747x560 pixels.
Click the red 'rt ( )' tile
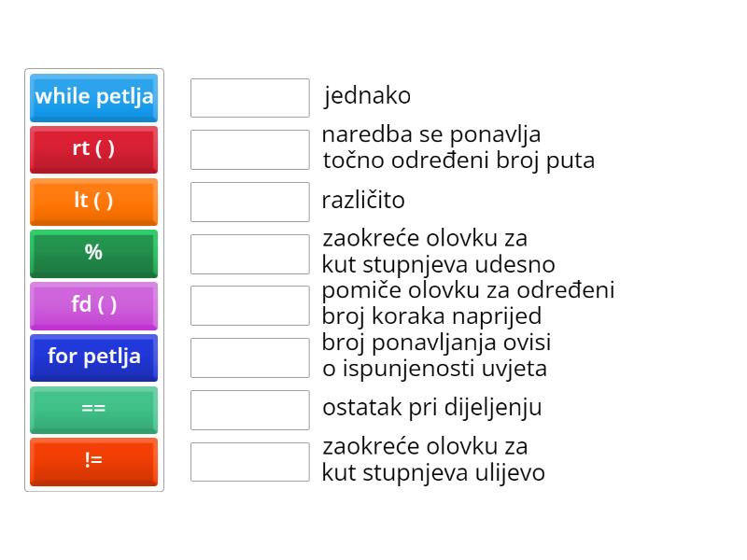click(x=93, y=149)
